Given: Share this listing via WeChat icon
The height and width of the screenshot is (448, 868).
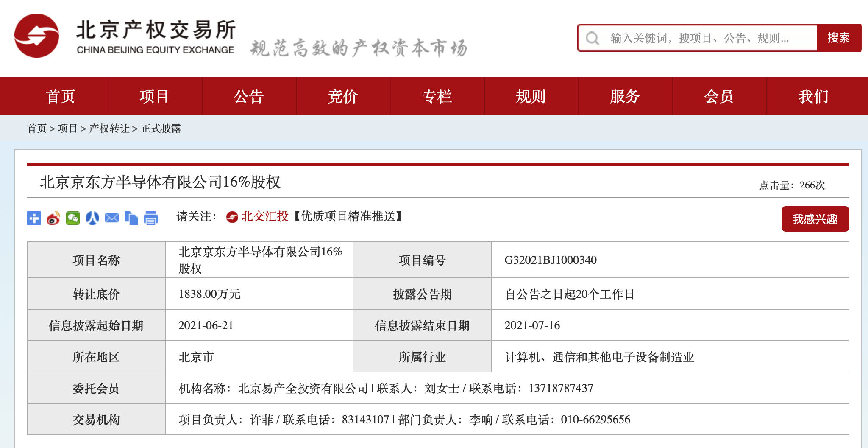Looking at the screenshot, I should tap(73, 218).
